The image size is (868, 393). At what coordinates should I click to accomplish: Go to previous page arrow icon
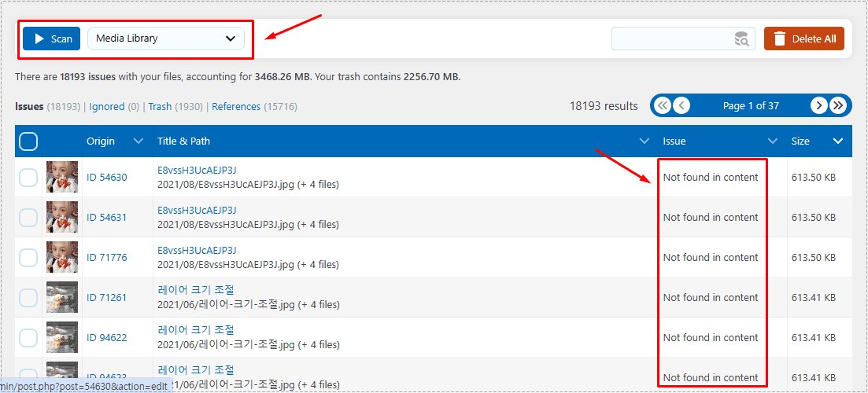(x=681, y=105)
